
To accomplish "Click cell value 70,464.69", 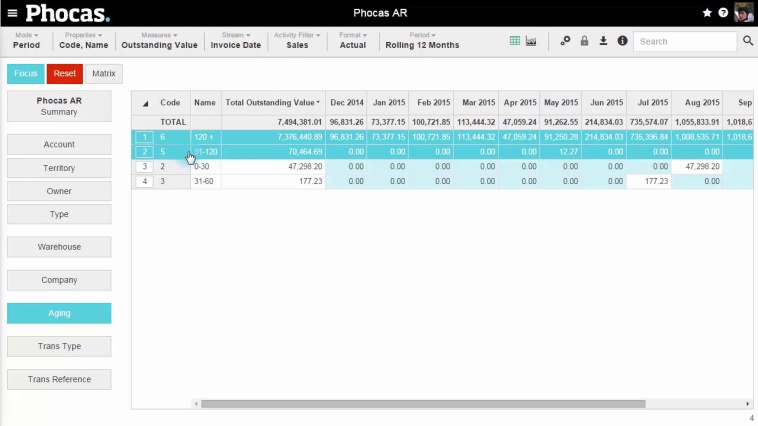I will pyautogui.click(x=305, y=152).
